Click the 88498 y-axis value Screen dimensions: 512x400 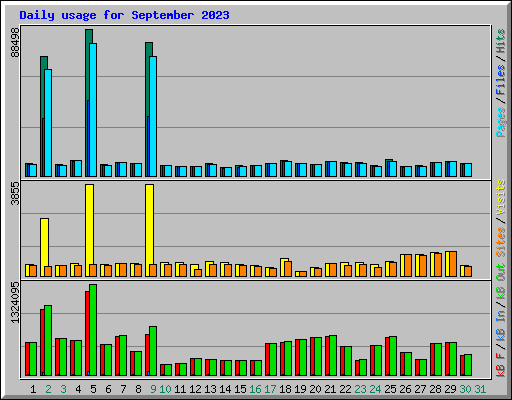click(15, 42)
